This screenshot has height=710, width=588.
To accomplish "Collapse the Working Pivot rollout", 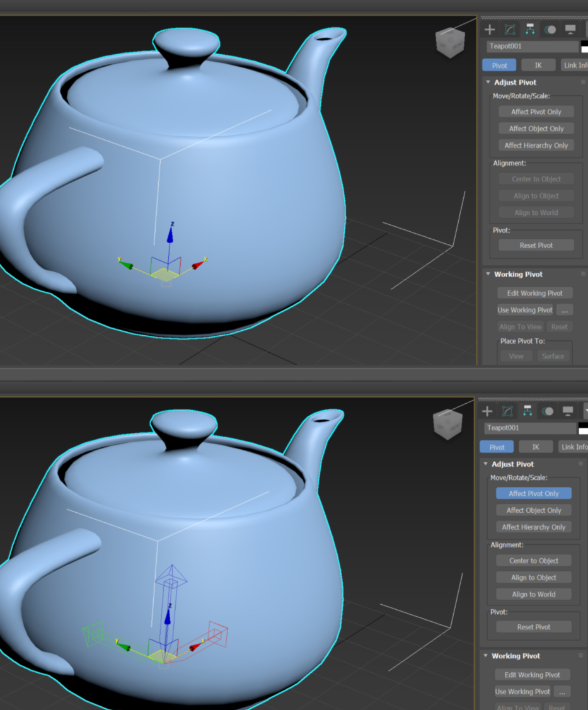I will point(488,274).
